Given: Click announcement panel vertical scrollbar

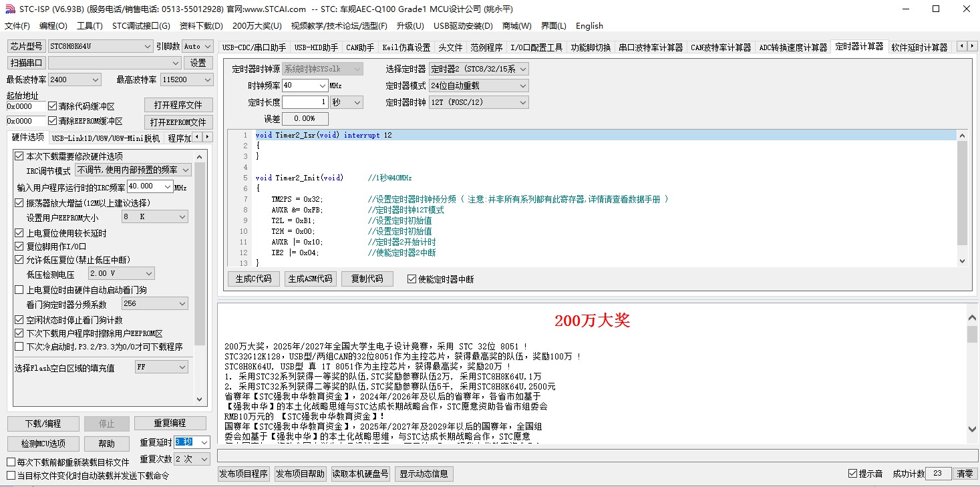Looking at the screenshot, I should coord(971,373).
